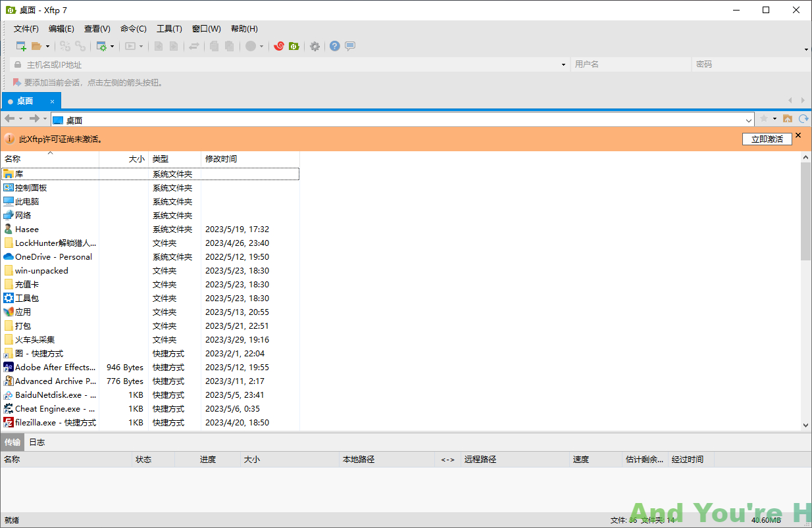Switch to the 日志 log tab
This screenshot has width=812, height=528.
point(37,443)
